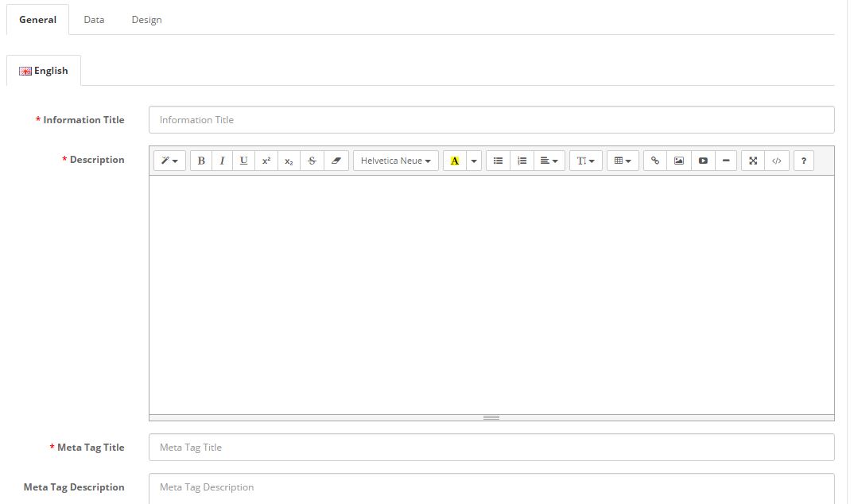Click the Information Title input field

click(491, 120)
